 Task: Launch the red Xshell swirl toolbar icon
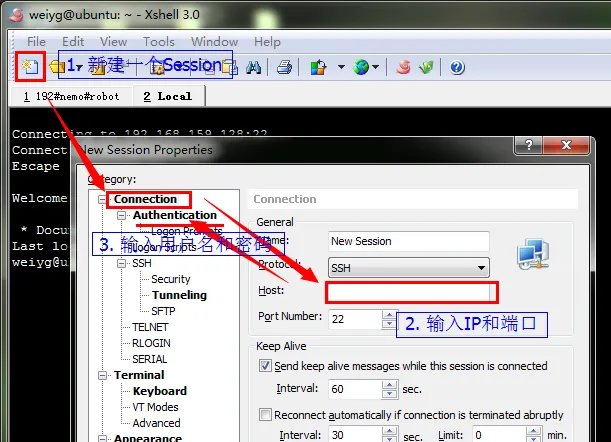403,67
